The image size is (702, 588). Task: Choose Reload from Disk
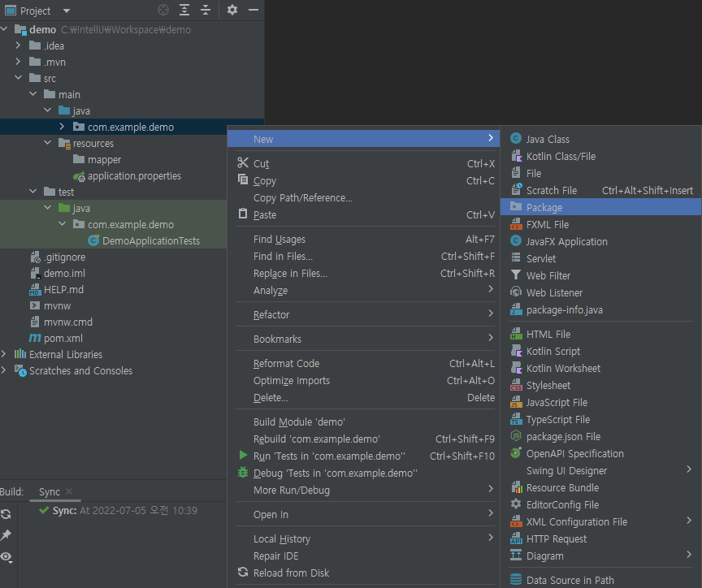[291, 573]
